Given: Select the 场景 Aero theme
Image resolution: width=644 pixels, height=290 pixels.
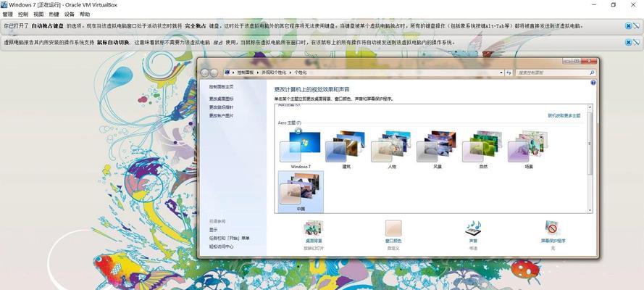Looking at the screenshot, I should click(529, 148).
